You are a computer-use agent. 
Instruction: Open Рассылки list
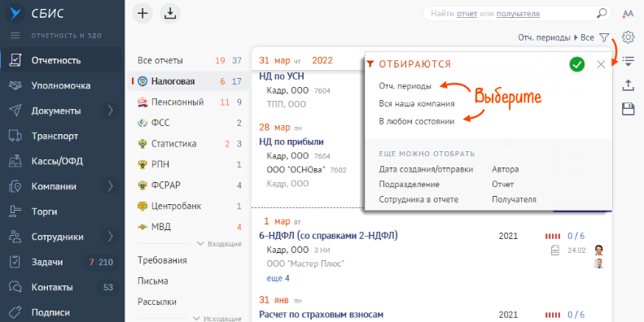(x=157, y=302)
